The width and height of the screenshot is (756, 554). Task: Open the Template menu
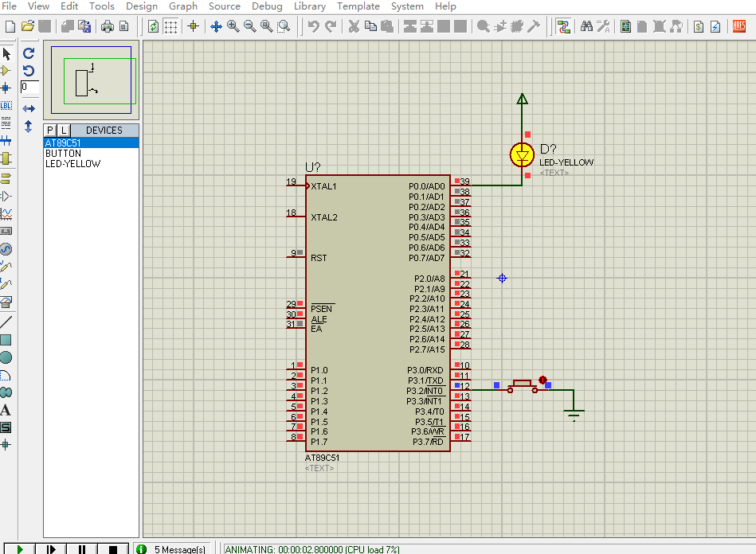[358, 6]
